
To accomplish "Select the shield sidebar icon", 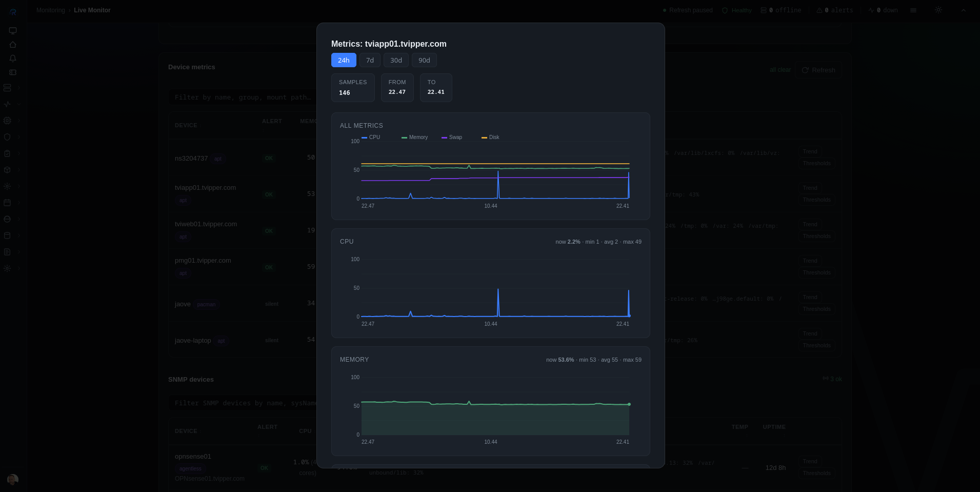I will [x=7, y=137].
